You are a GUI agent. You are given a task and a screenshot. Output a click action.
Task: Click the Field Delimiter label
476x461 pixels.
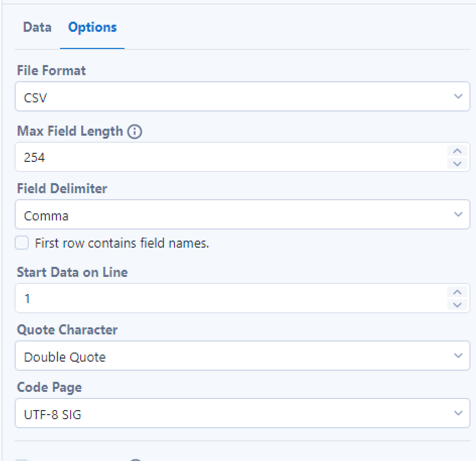coord(62,189)
